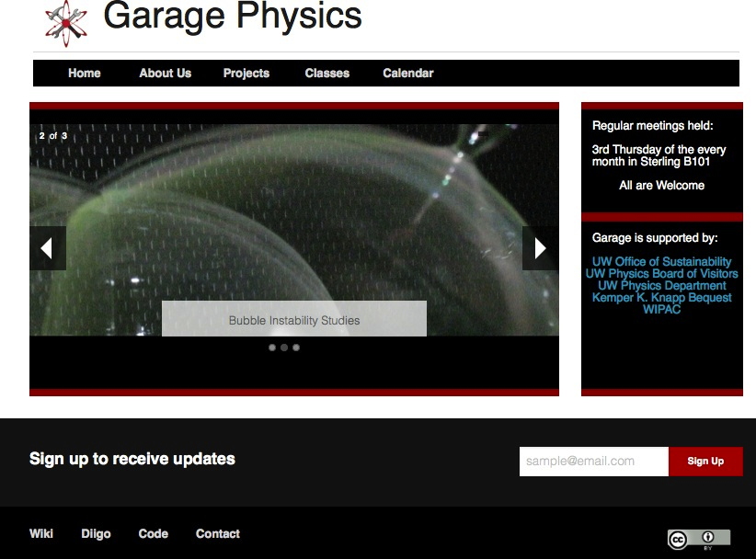Image resolution: width=756 pixels, height=559 pixels.
Task: Click the Garage Physics atom logo
Action: tap(66, 20)
